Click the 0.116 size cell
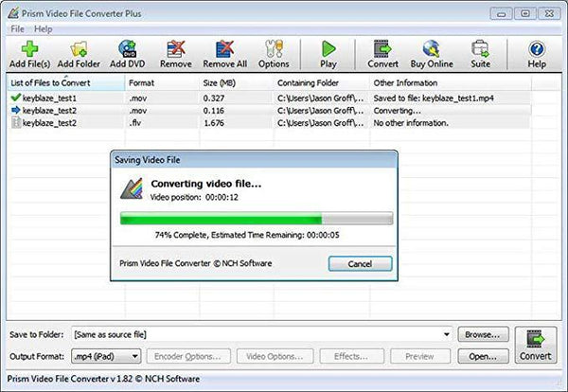The width and height of the screenshot is (568, 392). point(214,111)
